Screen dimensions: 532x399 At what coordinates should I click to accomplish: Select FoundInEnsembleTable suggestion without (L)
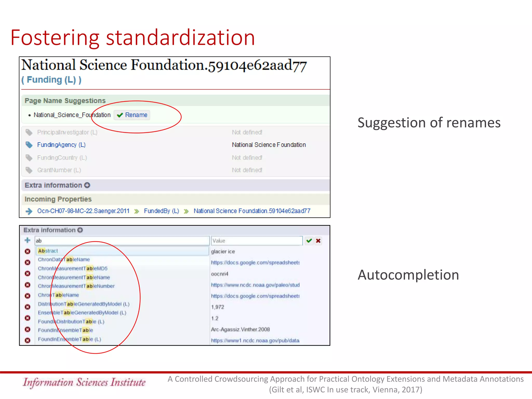65,330
